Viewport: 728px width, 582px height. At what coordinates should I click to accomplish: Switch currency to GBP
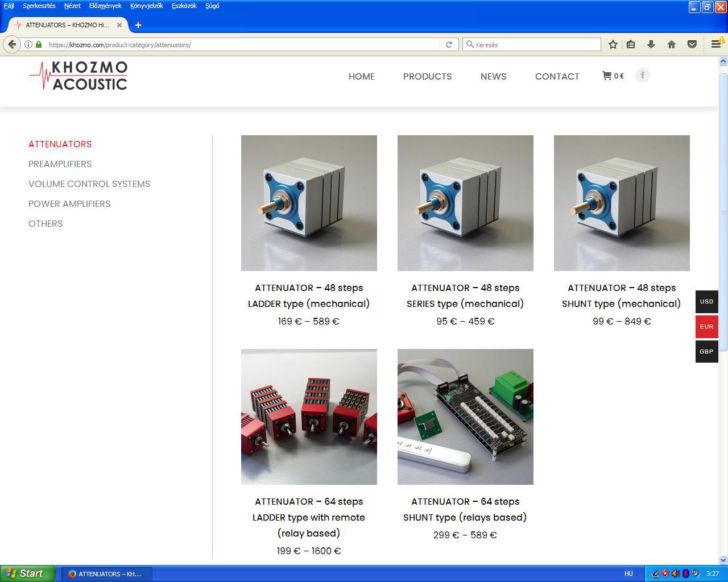pos(706,351)
